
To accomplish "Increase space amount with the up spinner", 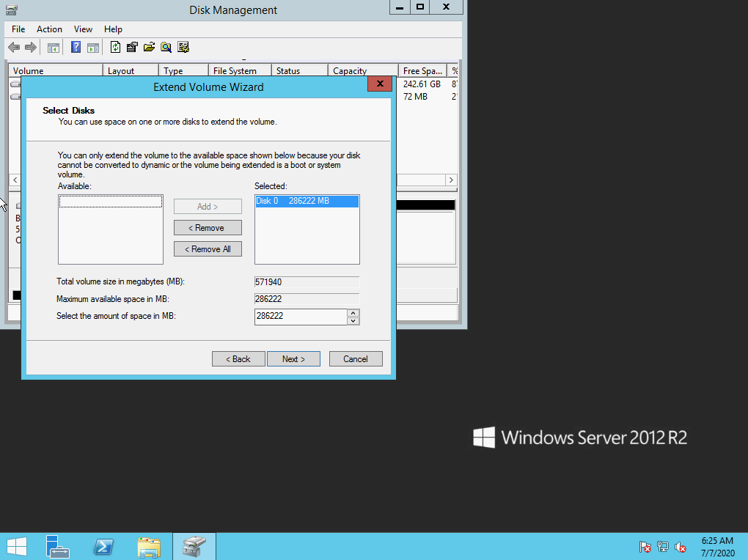I will [x=353, y=313].
